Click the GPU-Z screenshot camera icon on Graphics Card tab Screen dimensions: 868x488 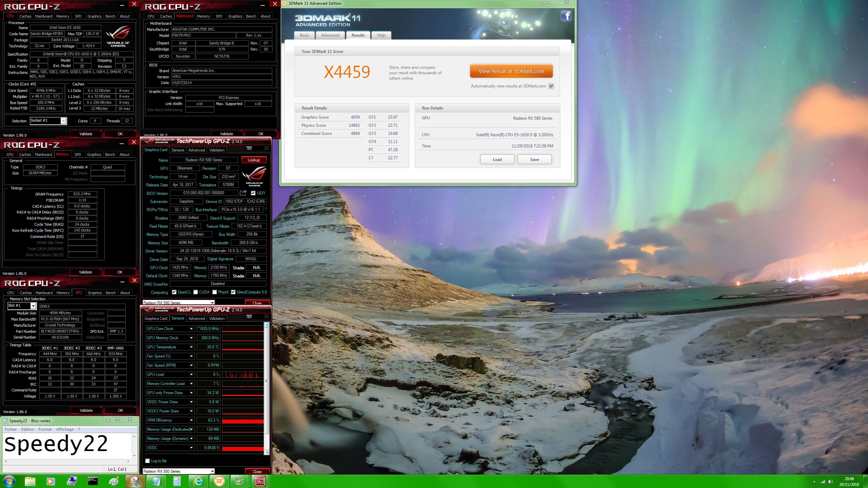[249, 148]
